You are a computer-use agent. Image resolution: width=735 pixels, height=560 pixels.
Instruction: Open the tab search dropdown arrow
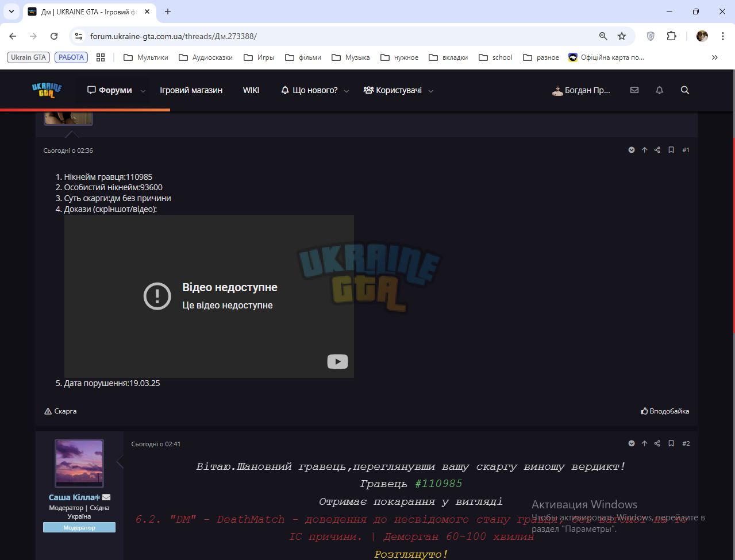tap(11, 11)
